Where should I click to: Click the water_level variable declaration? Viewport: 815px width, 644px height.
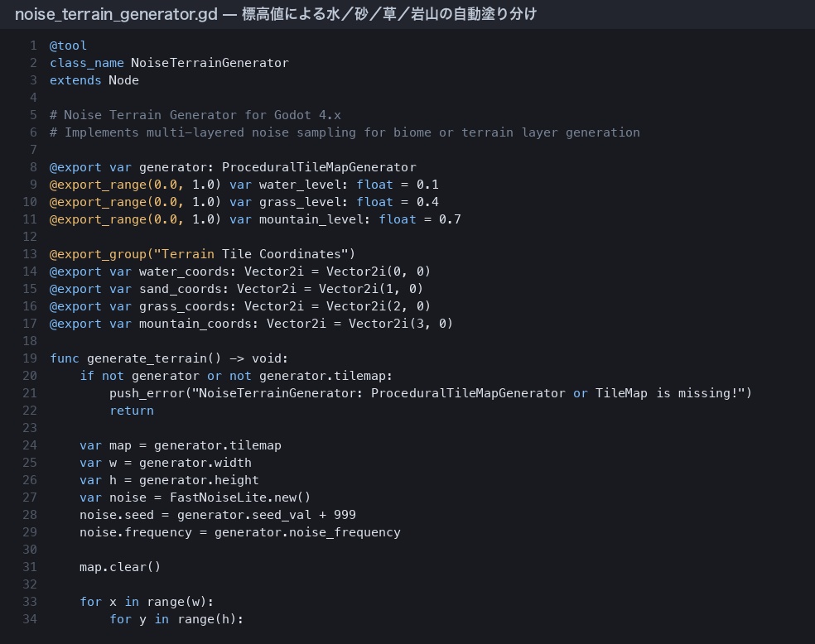point(244,185)
